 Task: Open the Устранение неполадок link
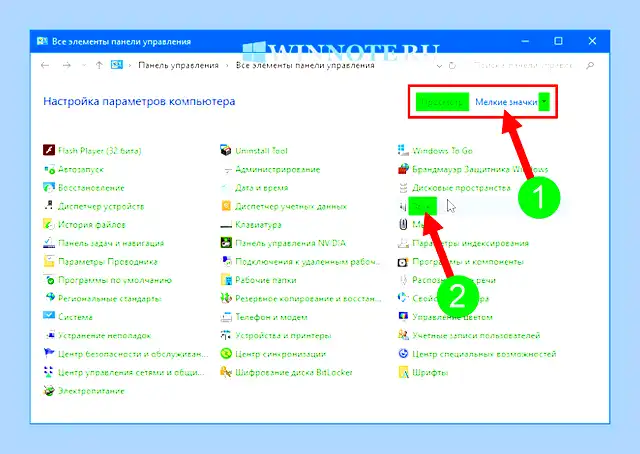click(104, 336)
